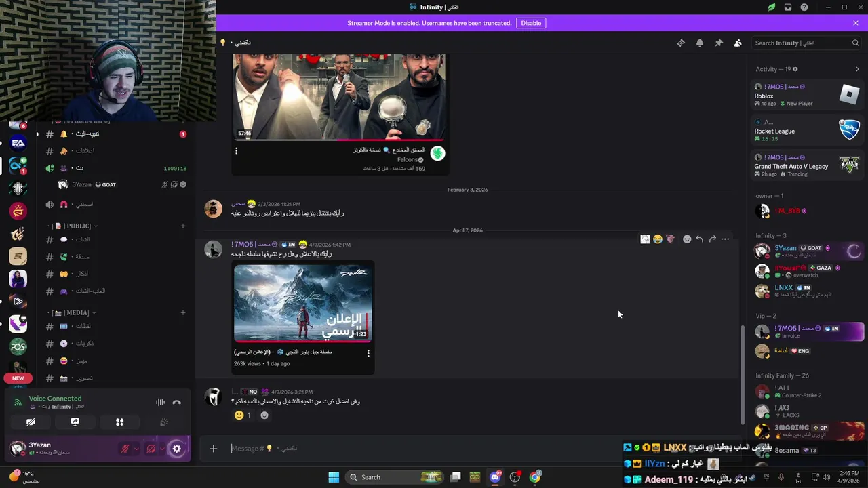The height and width of the screenshot is (488, 868).
Task: Share your screen from the voice panel
Action: pos(75,422)
